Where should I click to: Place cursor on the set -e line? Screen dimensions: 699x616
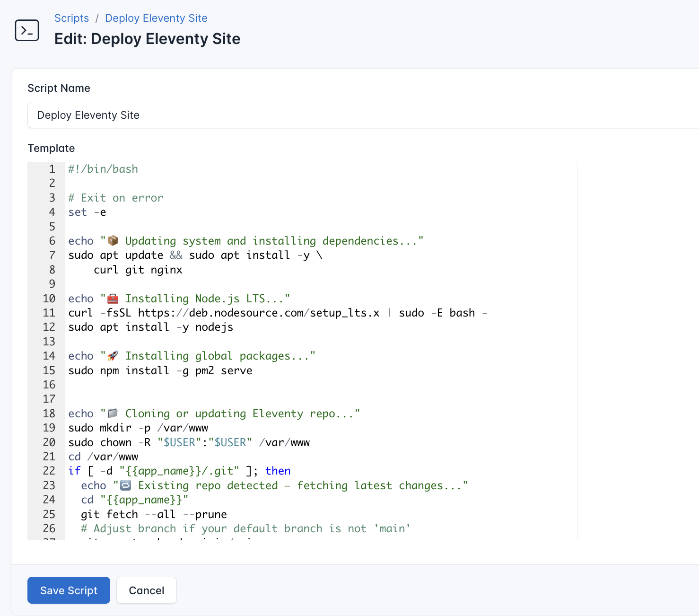(87, 212)
